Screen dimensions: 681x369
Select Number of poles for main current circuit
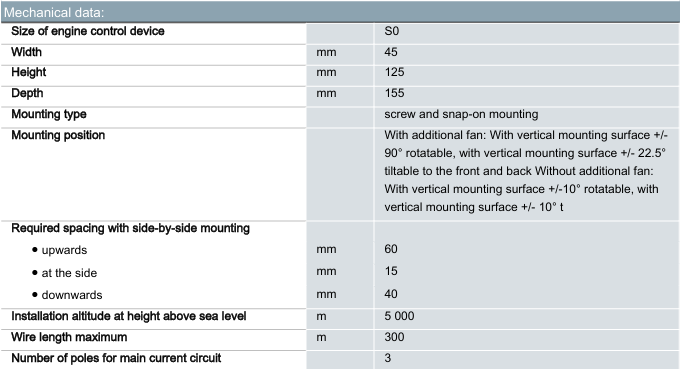pyautogui.click(x=116, y=358)
